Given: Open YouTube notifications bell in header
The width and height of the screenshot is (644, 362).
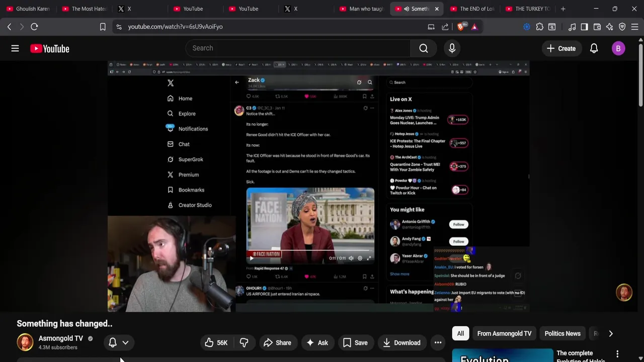Looking at the screenshot, I should pos(594,48).
